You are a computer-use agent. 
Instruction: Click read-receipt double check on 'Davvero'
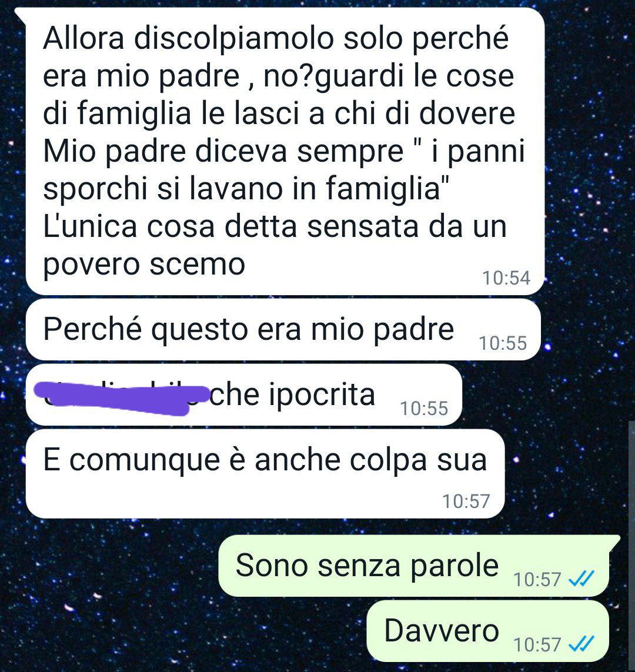click(581, 644)
